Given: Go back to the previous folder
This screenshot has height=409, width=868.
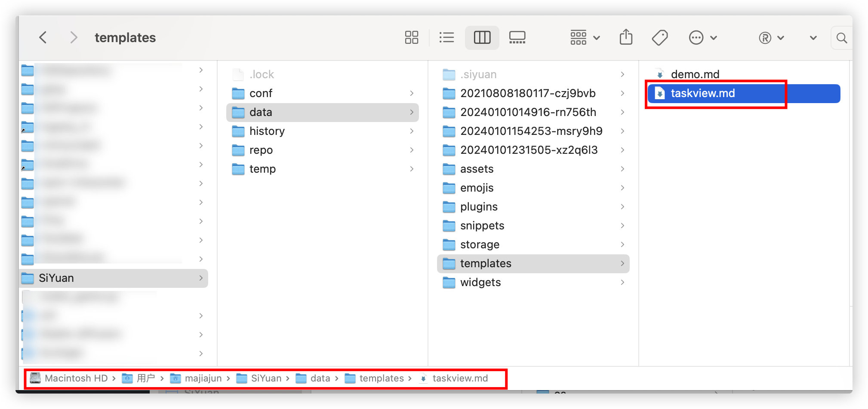Looking at the screenshot, I should click(43, 38).
